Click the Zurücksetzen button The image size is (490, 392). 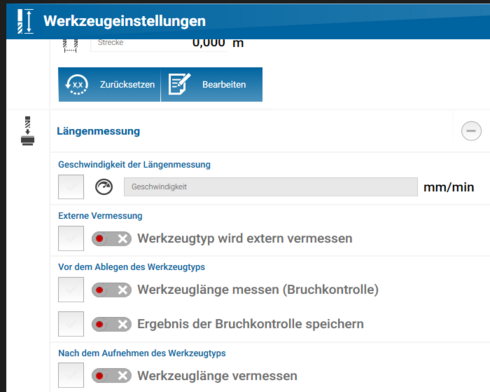[x=109, y=85]
